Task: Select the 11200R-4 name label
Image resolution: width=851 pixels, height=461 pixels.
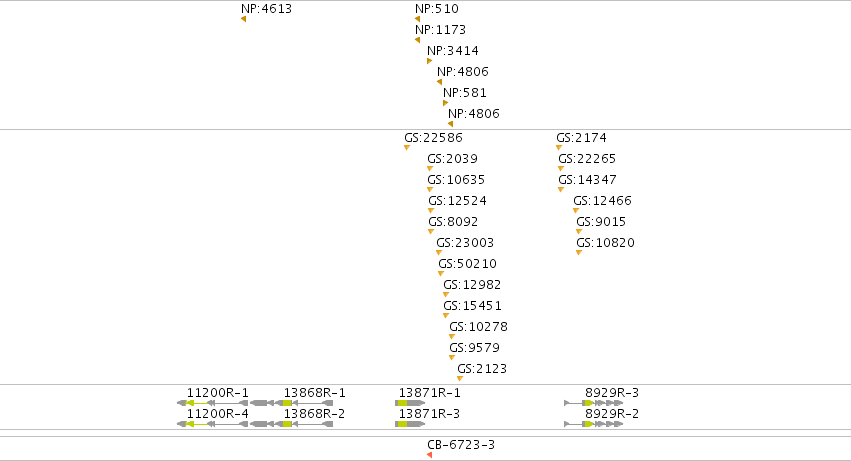Action: [x=218, y=414]
